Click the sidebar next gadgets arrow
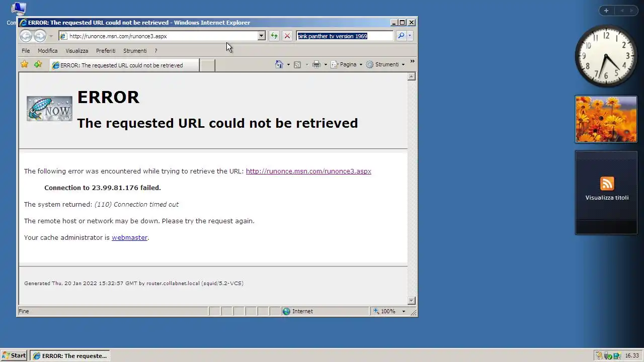 [632, 11]
